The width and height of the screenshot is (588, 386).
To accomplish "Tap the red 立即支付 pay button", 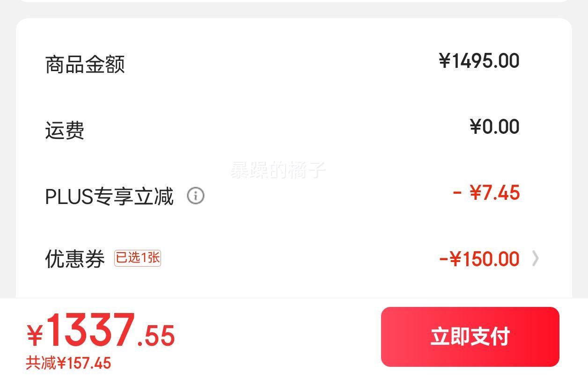I will [x=470, y=336].
